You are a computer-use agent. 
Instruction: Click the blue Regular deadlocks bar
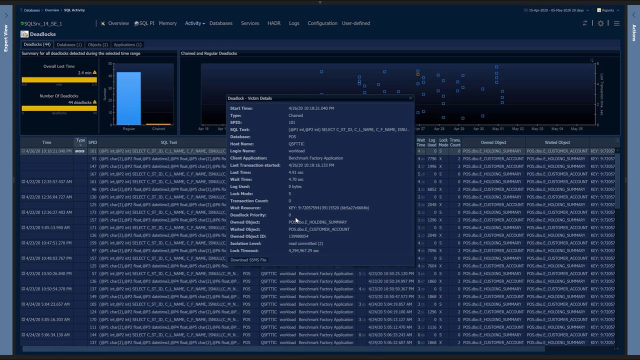coord(129,98)
